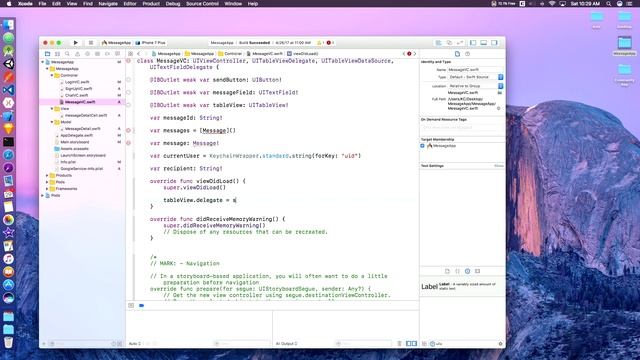Show the Quick Help inspector

click(467, 54)
